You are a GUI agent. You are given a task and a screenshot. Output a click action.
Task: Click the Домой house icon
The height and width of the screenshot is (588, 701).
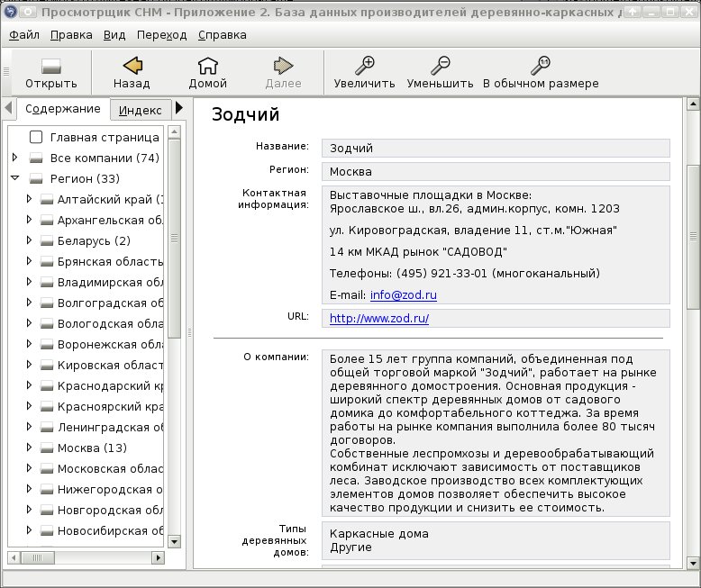pyautogui.click(x=208, y=66)
